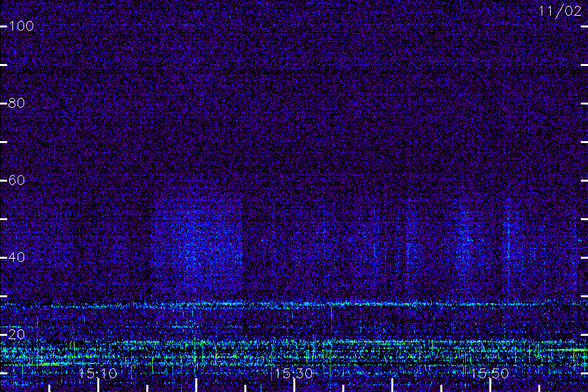Viewport: 588px width, 392px height.
Task: Click the 80 frequency axis label
Action: 17,103
